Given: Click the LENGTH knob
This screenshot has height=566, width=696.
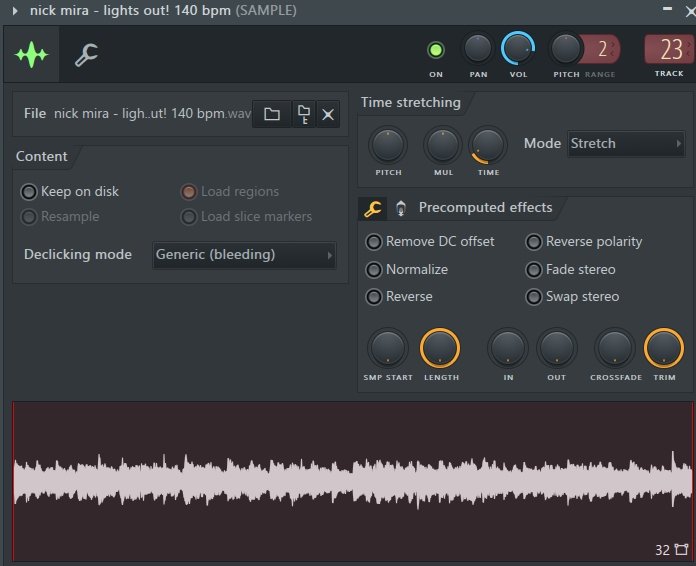Looking at the screenshot, I should [x=440, y=348].
